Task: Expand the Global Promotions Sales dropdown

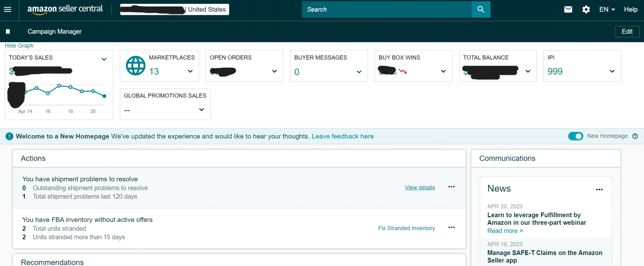Action: pyautogui.click(x=202, y=109)
